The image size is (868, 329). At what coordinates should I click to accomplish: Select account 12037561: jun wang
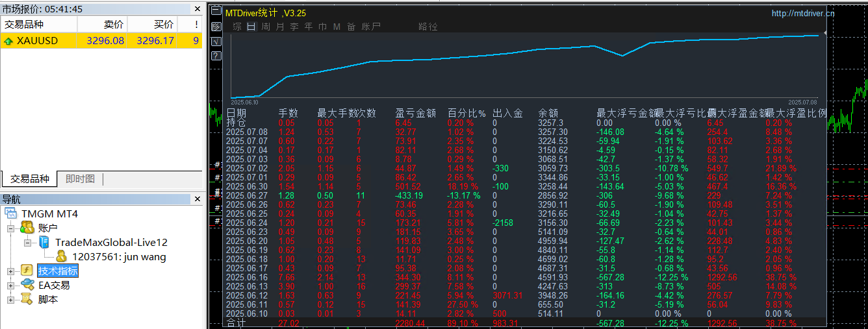pyautogui.click(x=119, y=256)
